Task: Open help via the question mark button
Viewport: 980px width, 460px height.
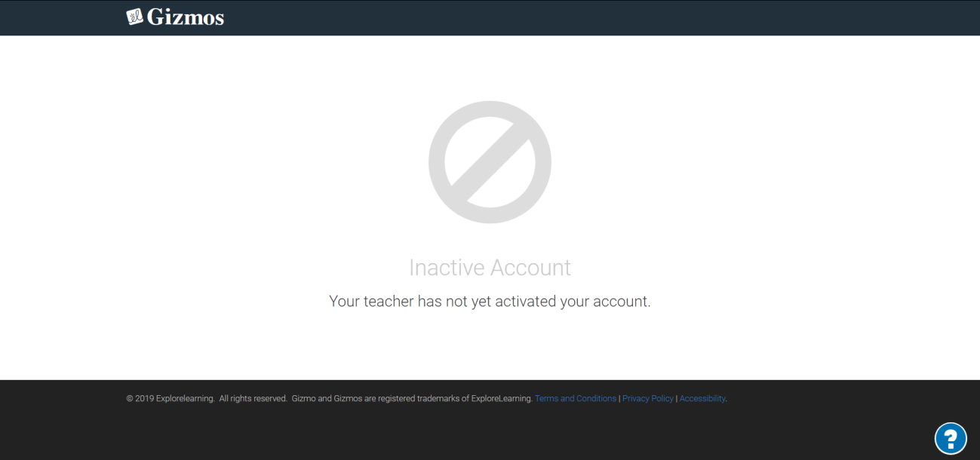Action: point(951,438)
